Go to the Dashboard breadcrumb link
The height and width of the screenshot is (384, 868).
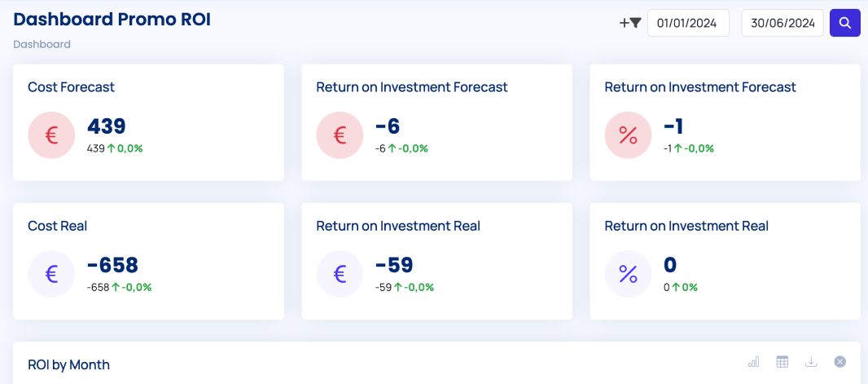click(42, 44)
